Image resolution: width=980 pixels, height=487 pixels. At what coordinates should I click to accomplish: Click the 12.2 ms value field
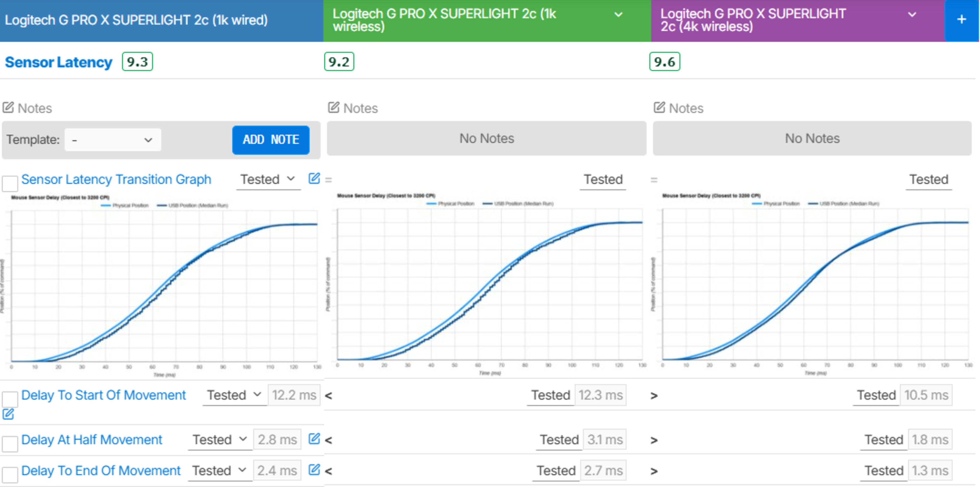(x=294, y=395)
